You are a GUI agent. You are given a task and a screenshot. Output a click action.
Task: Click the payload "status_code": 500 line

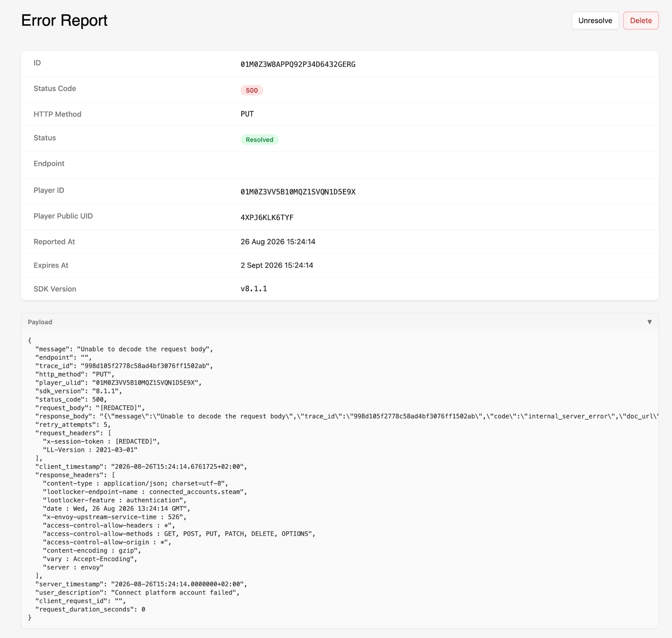(71, 399)
